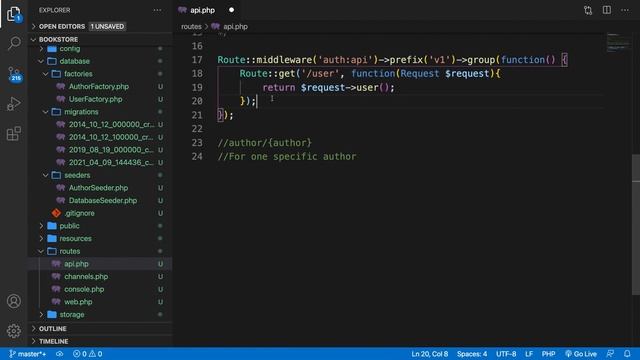Screen dimensions: 640x360
Task: Open migration 2014_10_12_000000 file
Action: tap(100, 124)
